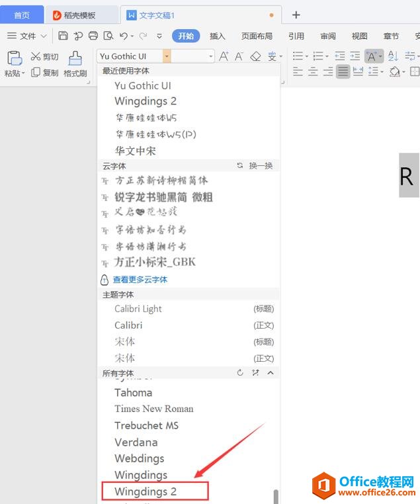Screen dimensions: 420x504
Task: Click the Clear Formatting eraser icon
Action: point(255,57)
